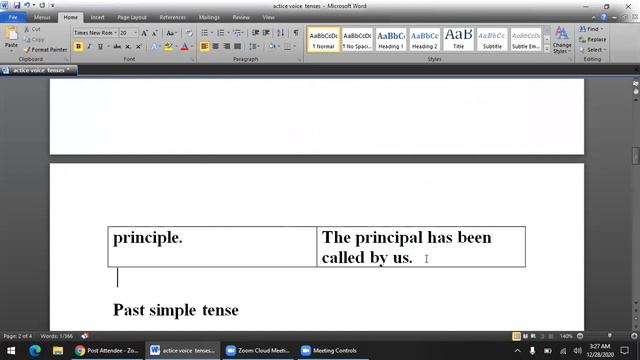Open the font size dropdown
640x360 pixels.
click(135, 33)
